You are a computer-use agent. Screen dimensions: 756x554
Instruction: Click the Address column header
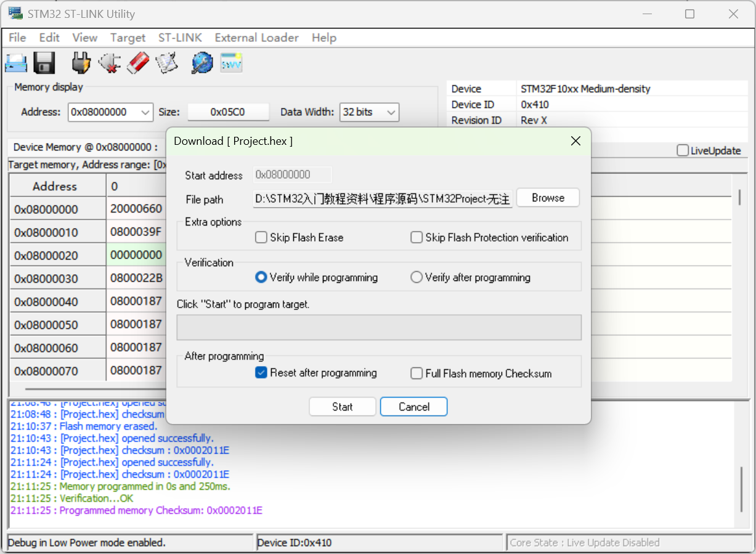(58, 186)
